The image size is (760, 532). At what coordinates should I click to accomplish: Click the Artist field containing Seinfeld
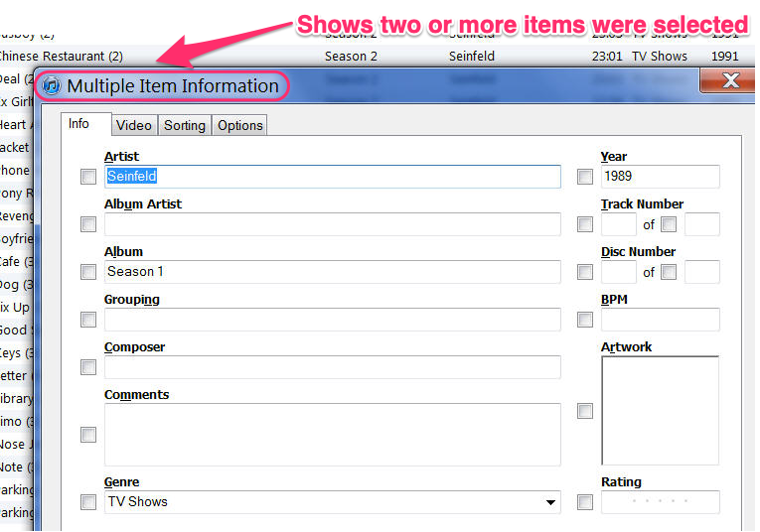click(333, 177)
